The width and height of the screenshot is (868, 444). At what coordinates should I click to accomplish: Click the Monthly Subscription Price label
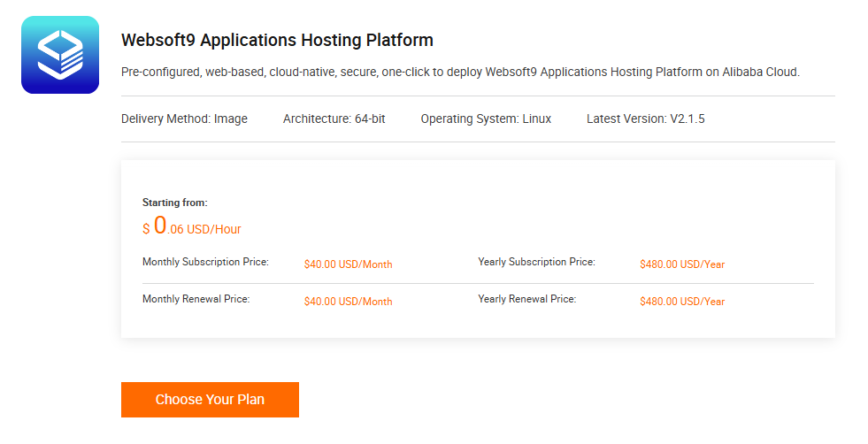(x=205, y=263)
